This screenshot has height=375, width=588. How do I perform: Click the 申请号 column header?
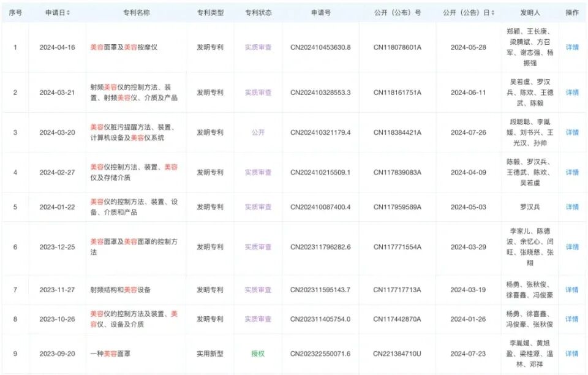(320, 13)
